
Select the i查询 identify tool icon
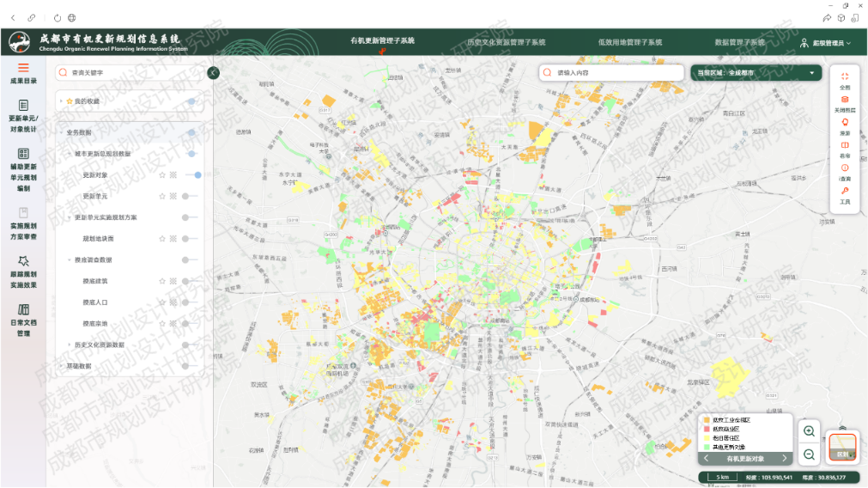(x=845, y=168)
